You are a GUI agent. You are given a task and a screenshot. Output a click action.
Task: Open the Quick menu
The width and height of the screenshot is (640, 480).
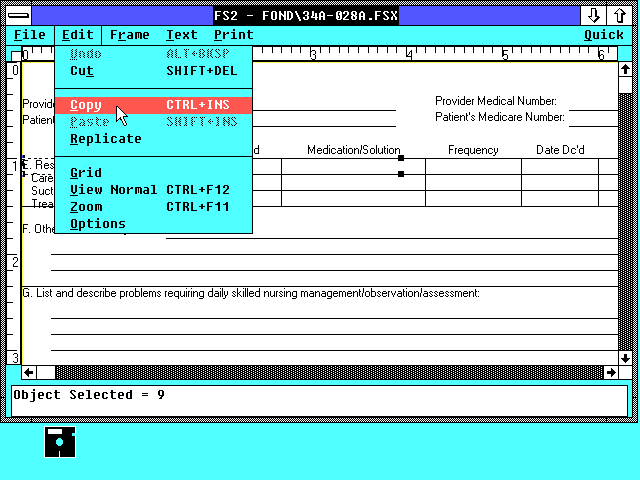pos(604,35)
